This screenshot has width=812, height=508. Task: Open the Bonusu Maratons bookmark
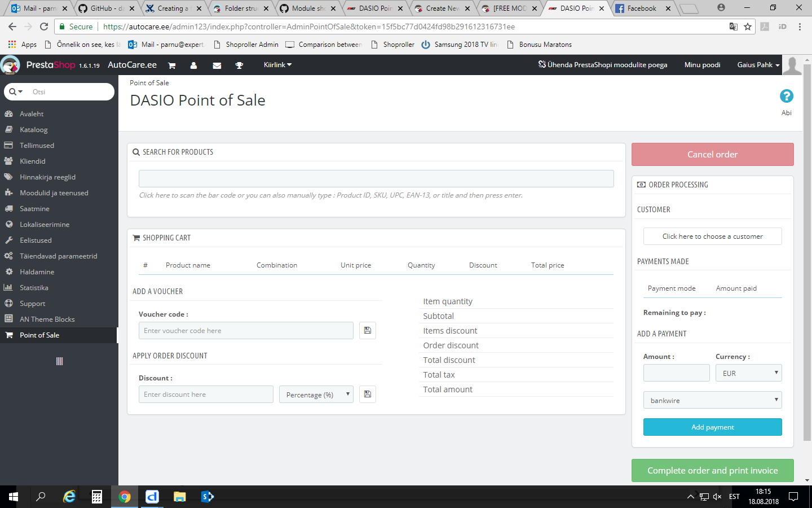click(540, 45)
